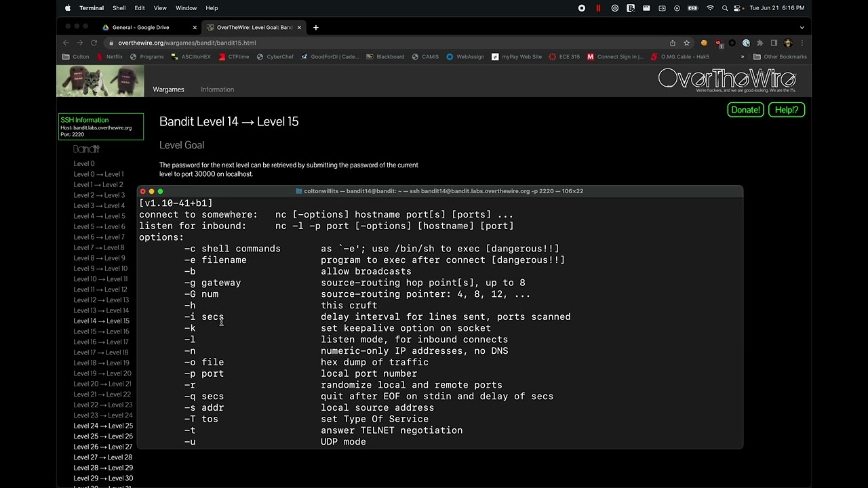This screenshot has height=488, width=868.
Task: Share this page from address bar
Action: point(672,43)
